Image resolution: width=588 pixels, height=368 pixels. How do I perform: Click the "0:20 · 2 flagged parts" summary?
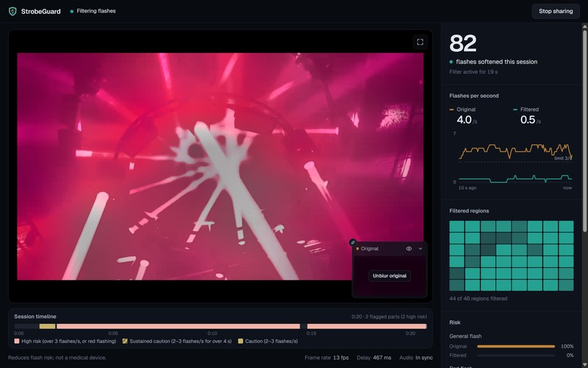(x=389, y=317)
